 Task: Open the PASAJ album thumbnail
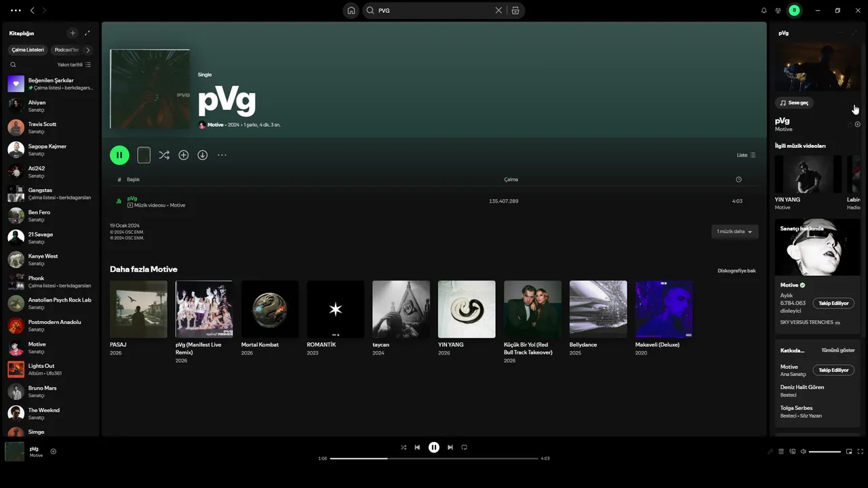click(x=138, y=309)
